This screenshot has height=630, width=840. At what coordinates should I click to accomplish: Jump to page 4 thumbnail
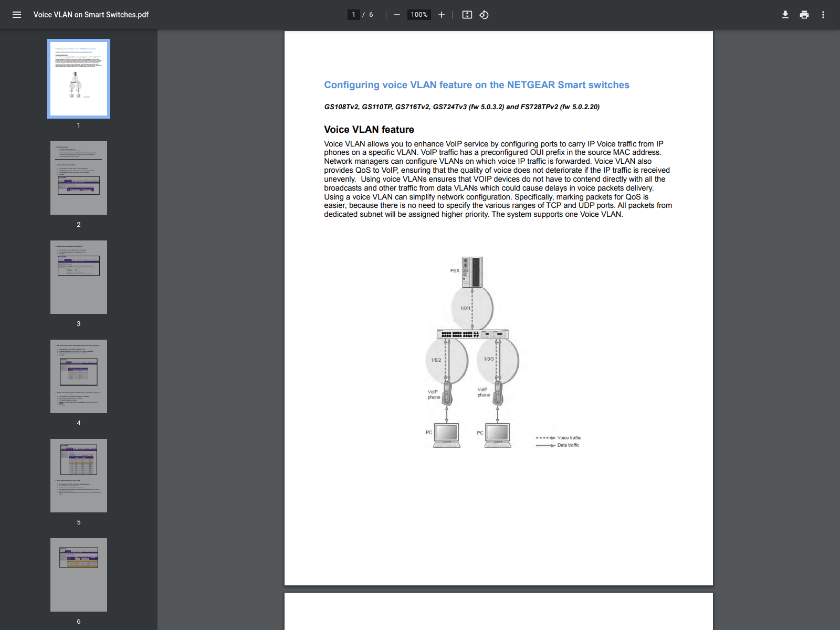click(x=79, y=376)
